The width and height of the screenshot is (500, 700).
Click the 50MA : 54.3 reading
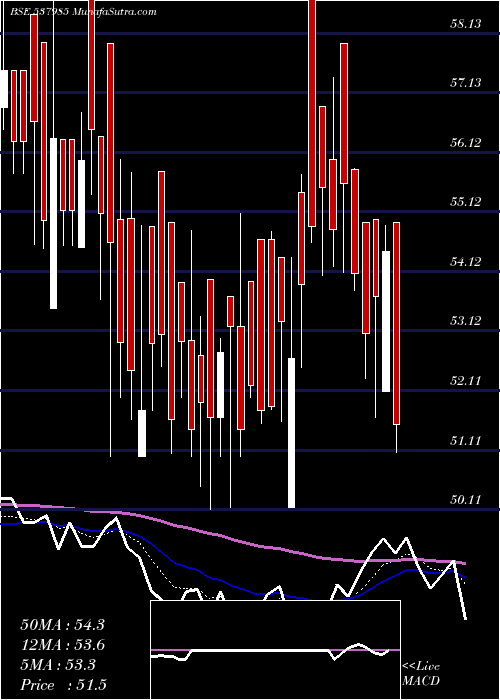62,625
